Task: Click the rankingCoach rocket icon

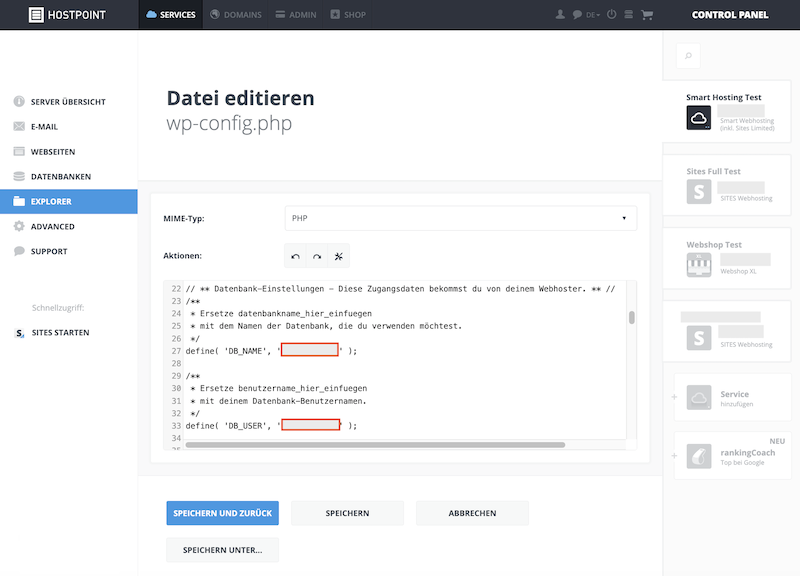Action: tap(699, 456)
